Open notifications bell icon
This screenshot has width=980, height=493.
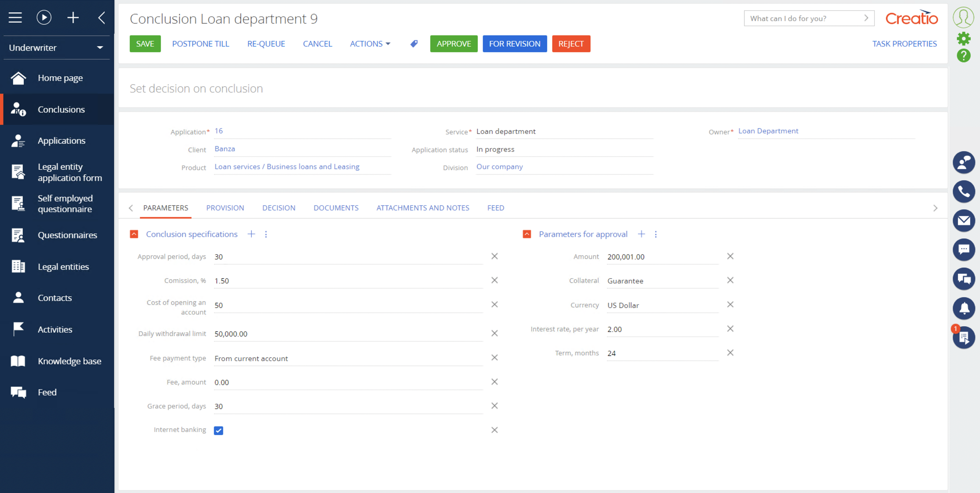[963, 308]
